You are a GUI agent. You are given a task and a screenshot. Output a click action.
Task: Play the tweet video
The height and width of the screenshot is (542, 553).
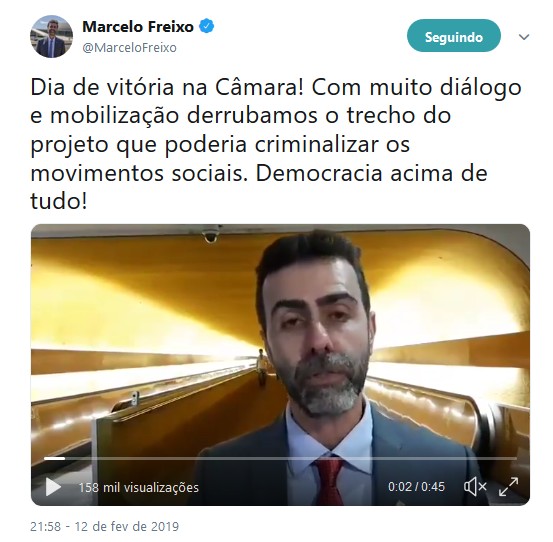53,487
